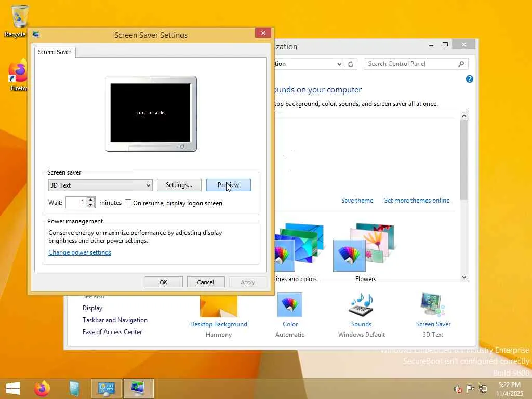The height and width of the screenshot is (399, 532).
Task: Close the Screen Saver Settings dialog
Action: tap(263, 33)
